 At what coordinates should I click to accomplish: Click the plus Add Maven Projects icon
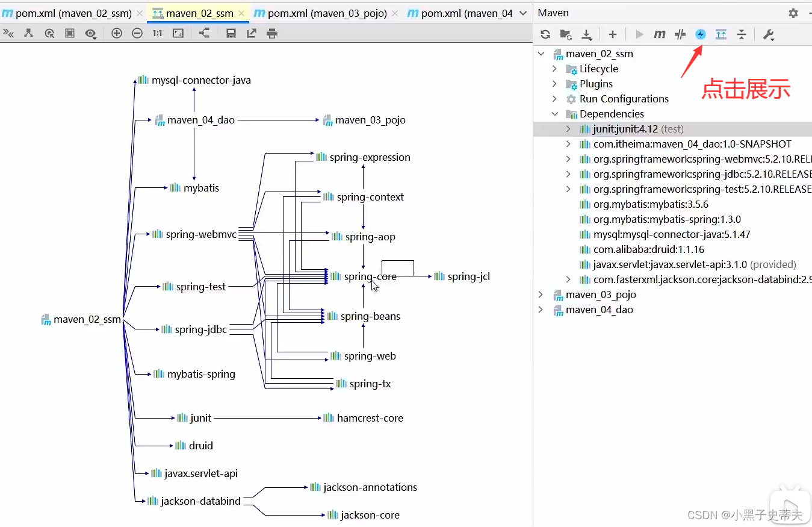click(x=613, y=34)
